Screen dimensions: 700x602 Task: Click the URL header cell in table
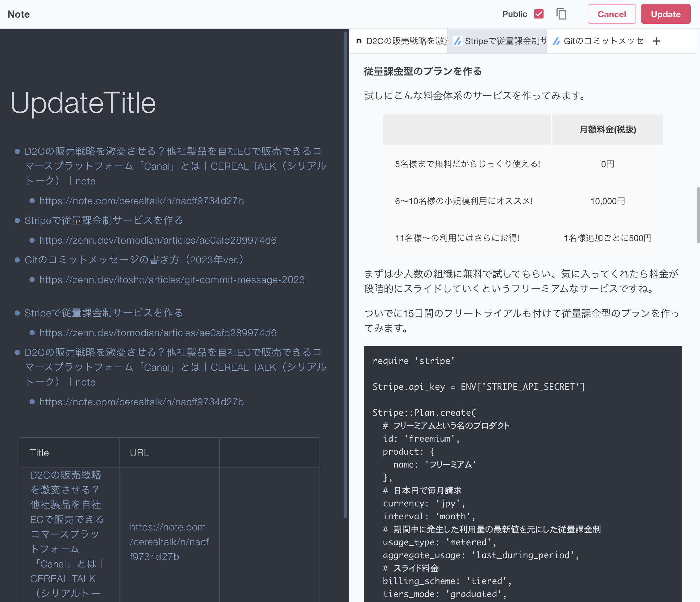pos(139,453)
